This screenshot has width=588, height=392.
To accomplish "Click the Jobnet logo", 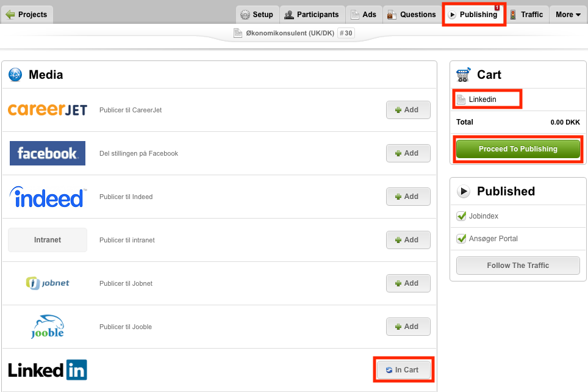I will pyautogui.click(x=48, y=283).
